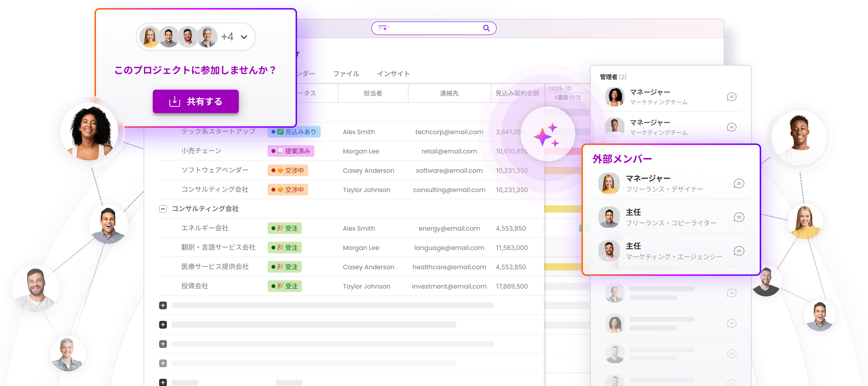Click the techcorp@email.com contact link

coord(449,132)
